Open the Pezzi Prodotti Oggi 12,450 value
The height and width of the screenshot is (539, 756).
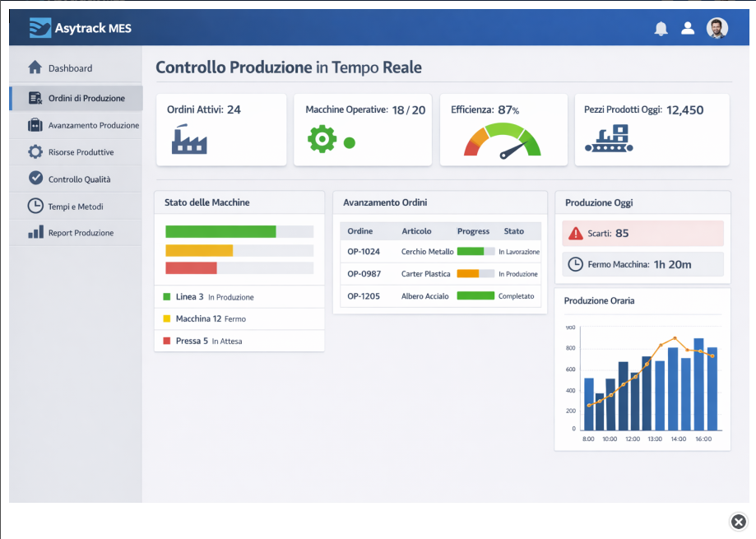point(684,110)
